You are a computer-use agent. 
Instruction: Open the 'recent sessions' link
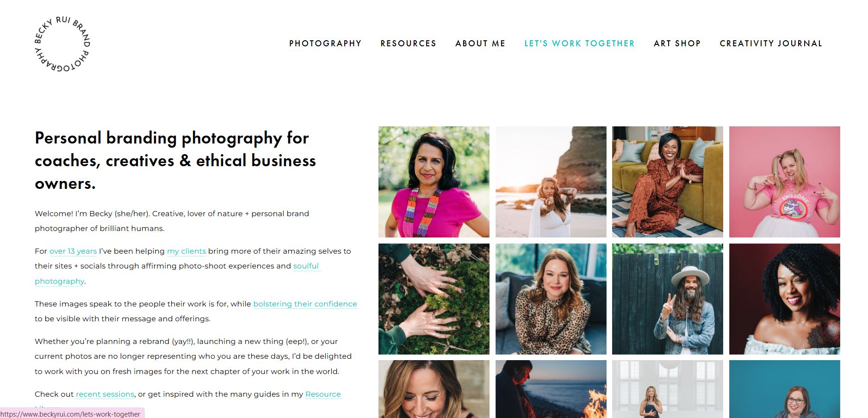[105, 394]
